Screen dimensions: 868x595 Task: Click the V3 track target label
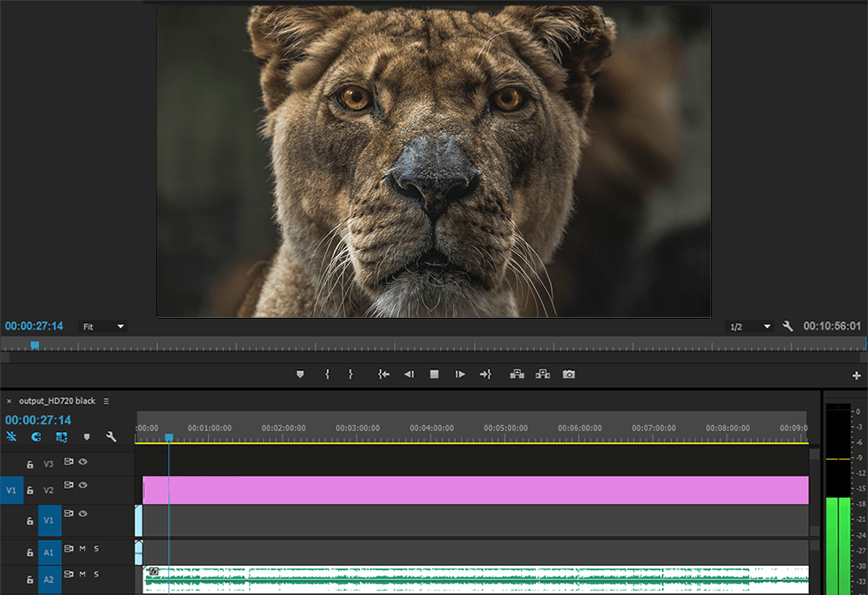(x=49, y=464)
